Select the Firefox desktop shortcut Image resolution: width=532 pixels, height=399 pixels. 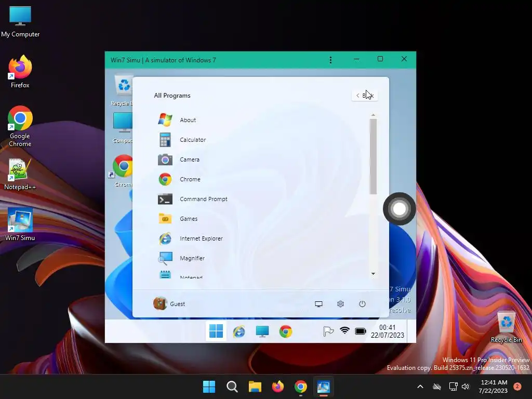click(20, 72)
